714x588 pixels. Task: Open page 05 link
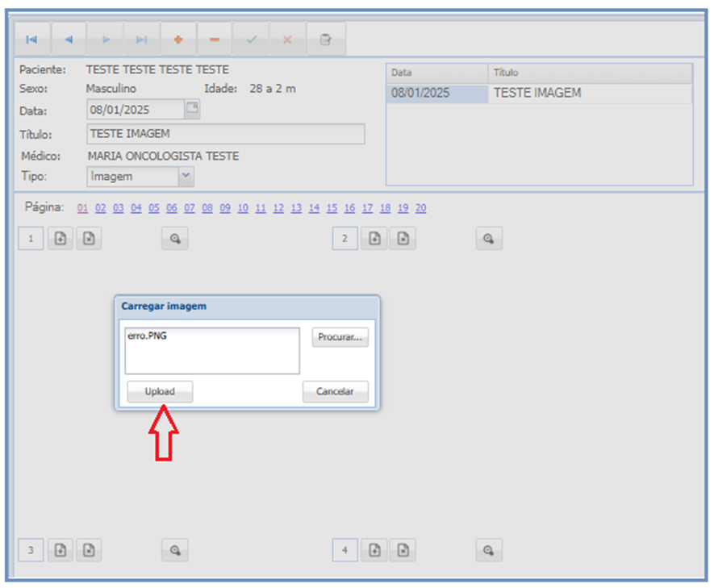click(154, 208)
